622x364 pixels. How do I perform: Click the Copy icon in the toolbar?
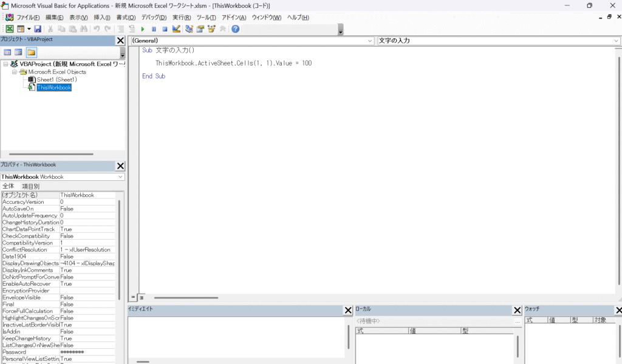61,29
